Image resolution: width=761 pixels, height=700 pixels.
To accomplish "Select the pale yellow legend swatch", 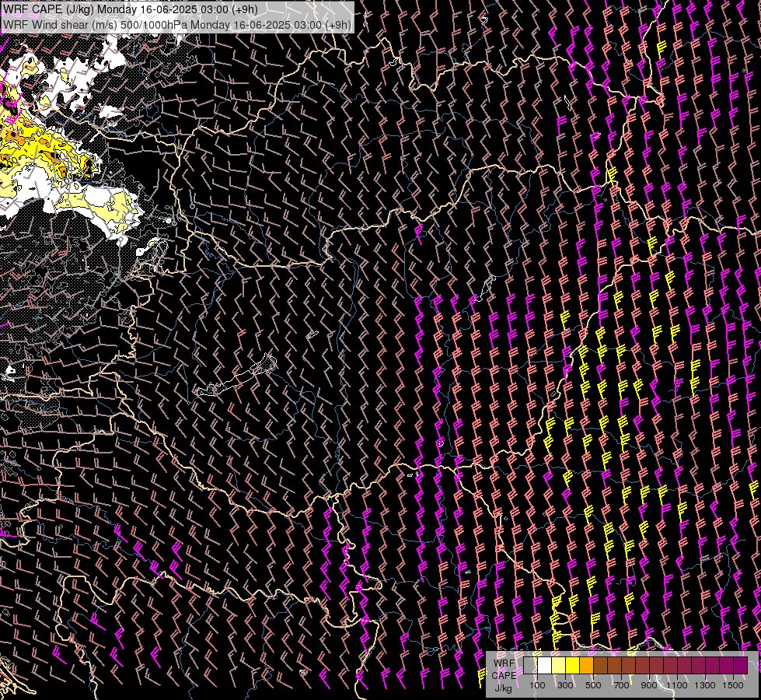I will [x=559, y=665].
